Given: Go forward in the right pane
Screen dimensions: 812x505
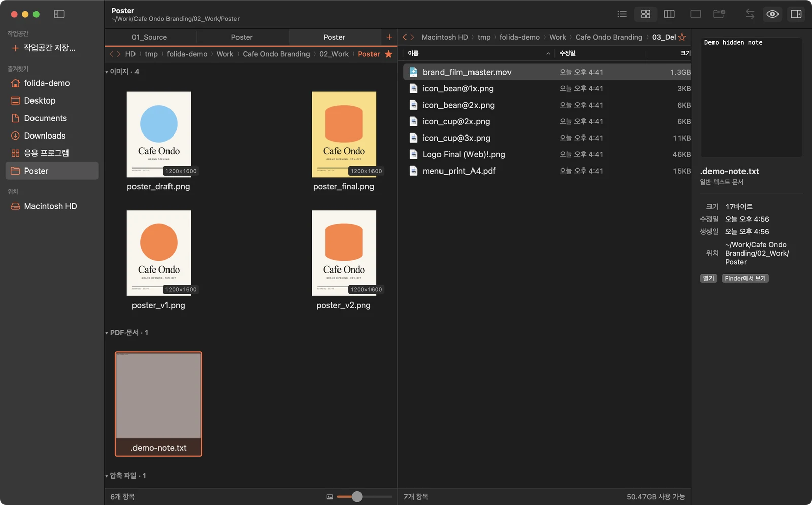Looking at the screenshot, I should click(x=412, y=37).
